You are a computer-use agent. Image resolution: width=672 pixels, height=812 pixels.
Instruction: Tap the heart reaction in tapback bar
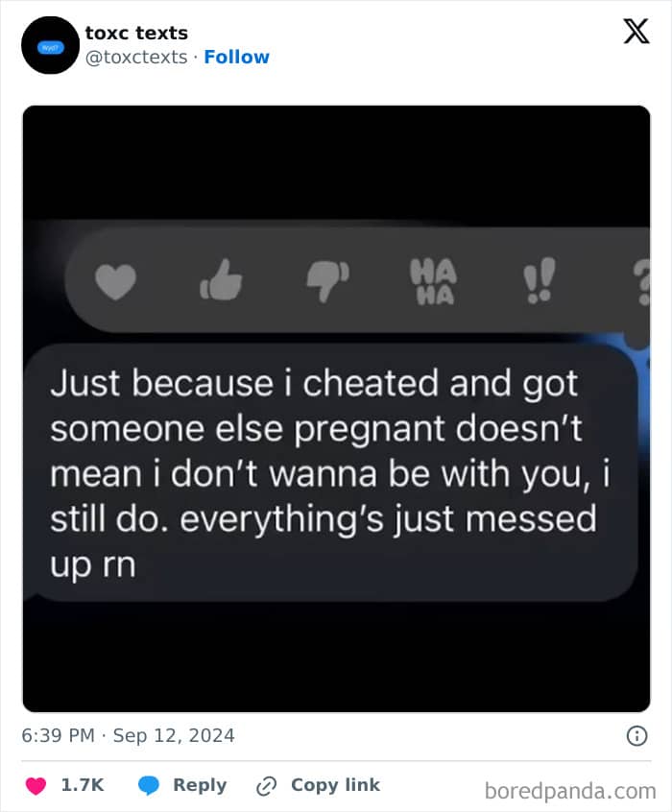(115, 282)
